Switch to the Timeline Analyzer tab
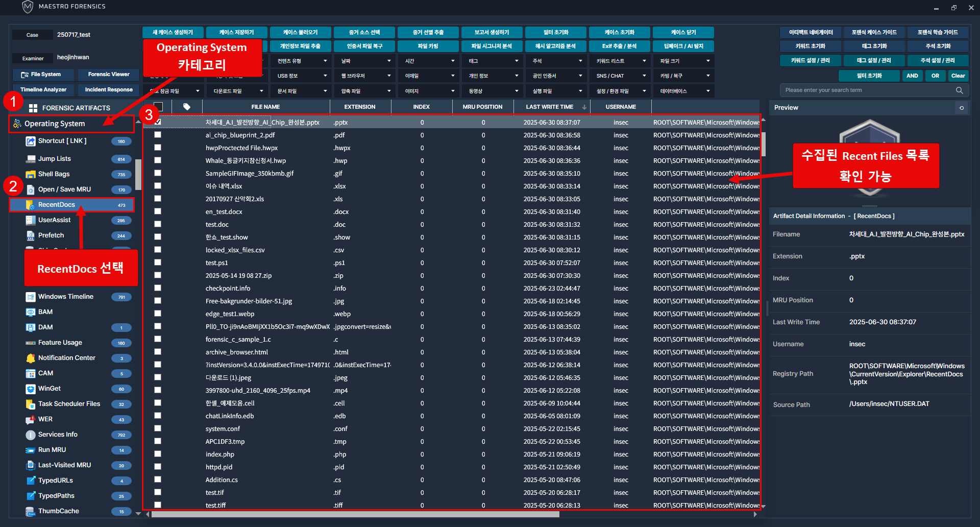 [43, 89]
